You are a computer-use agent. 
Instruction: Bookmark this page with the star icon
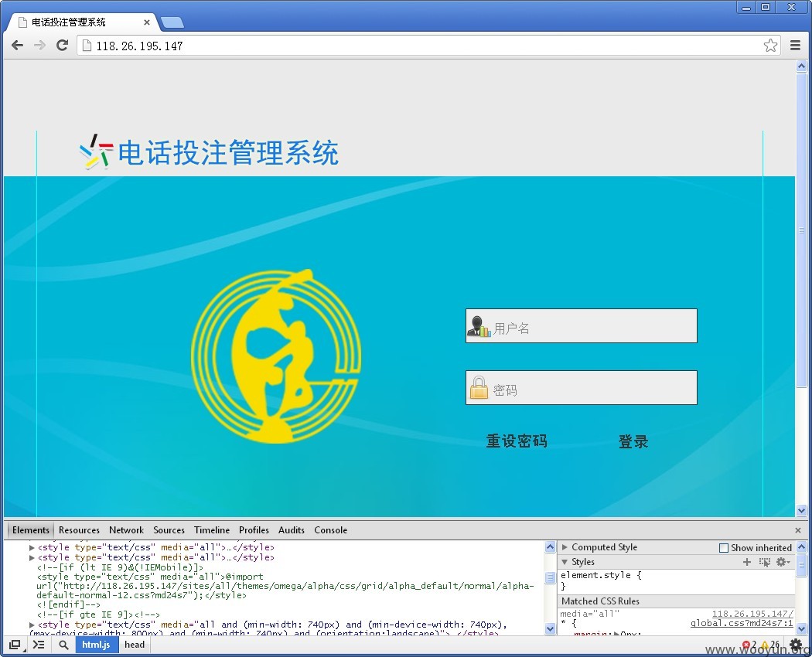(770, 46)
